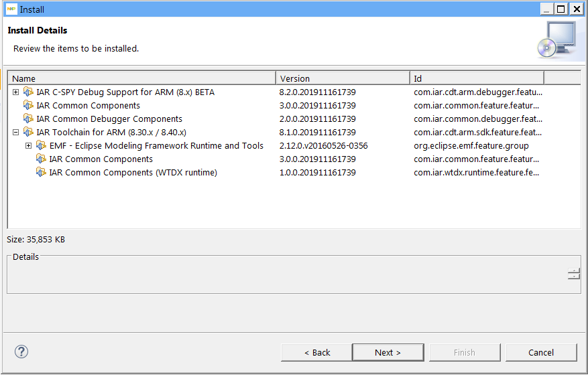588x377 pixels.
Task: Minimize the Install dialog window
Action: [x=547, y=9]
